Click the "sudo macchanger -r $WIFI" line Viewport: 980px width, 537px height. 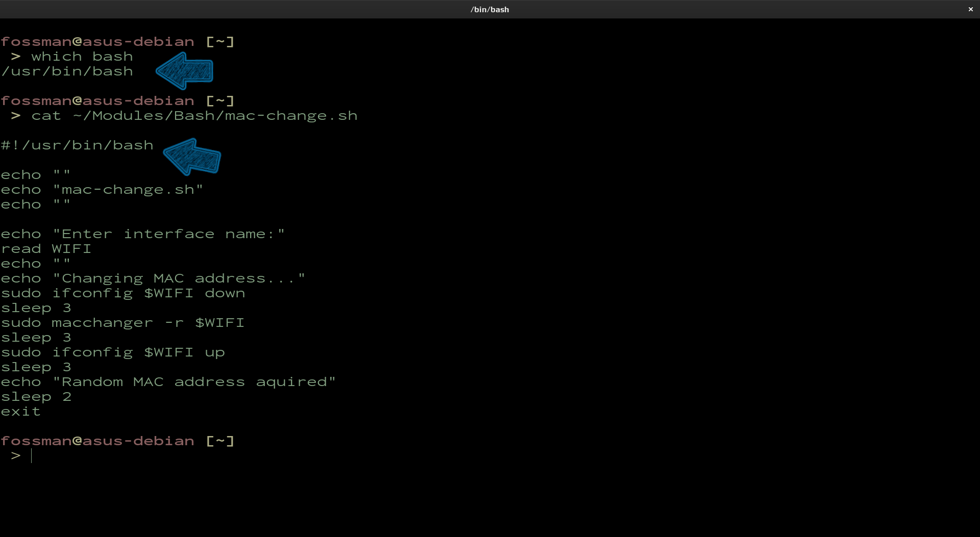122,323
